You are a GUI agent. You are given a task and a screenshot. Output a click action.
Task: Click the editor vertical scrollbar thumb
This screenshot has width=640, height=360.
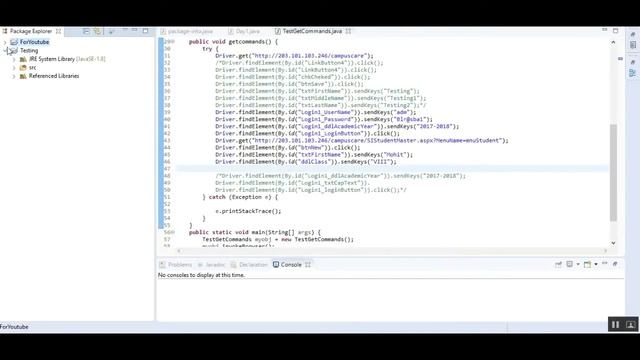[x=613, y=173]
